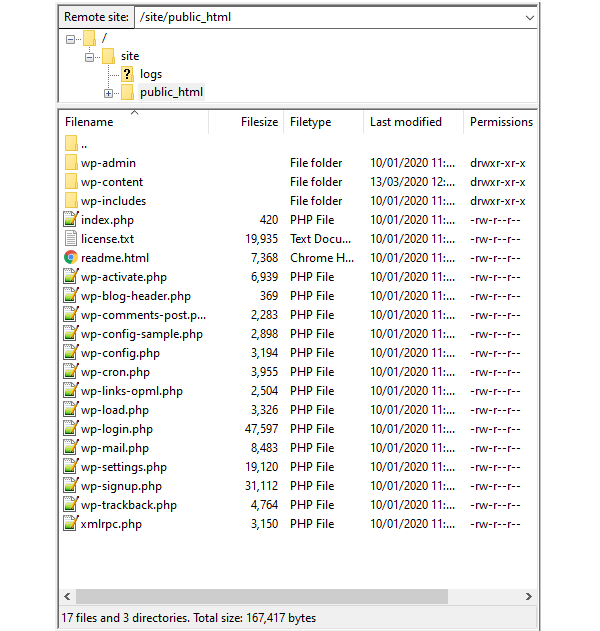This screenshot has width=600, height=631.
Task: Click the wp-includes folder icon
Action: point(71,200)
